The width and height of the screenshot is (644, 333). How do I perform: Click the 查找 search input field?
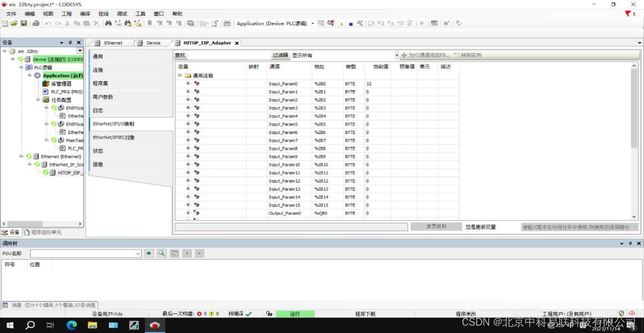228,55
